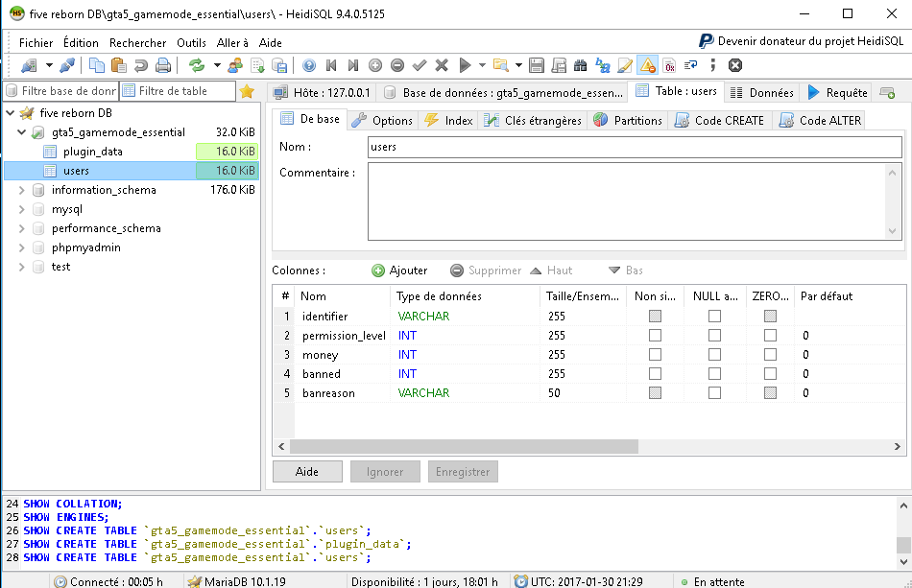Image resolution: width=912 pixels, height=588 pixels.
Task: Open the Outils menu
Action: (191, 43)
